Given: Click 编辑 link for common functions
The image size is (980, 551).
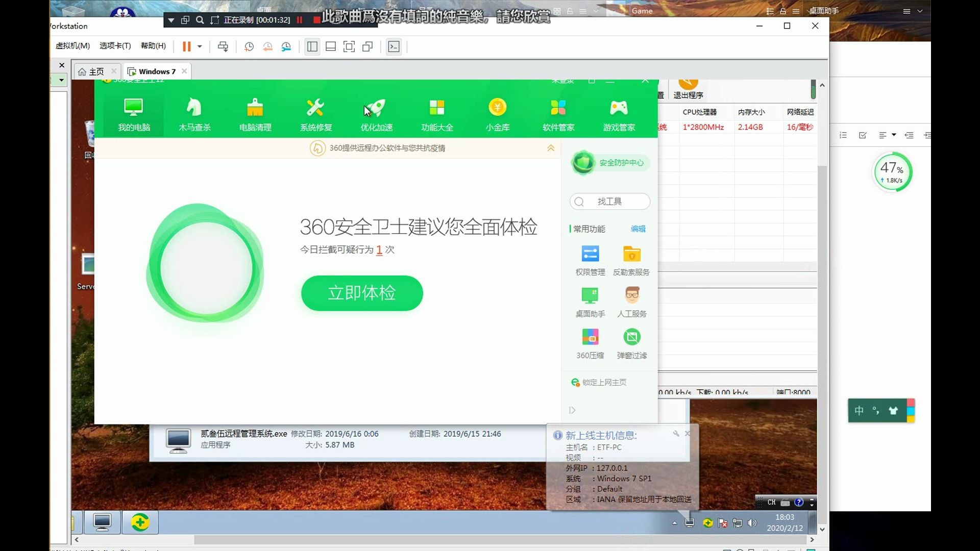Looking at the screenshot, I should 638,229.
